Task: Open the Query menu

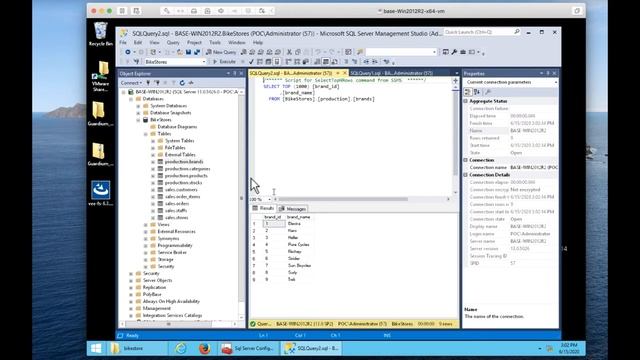Action: coord(173,42)
